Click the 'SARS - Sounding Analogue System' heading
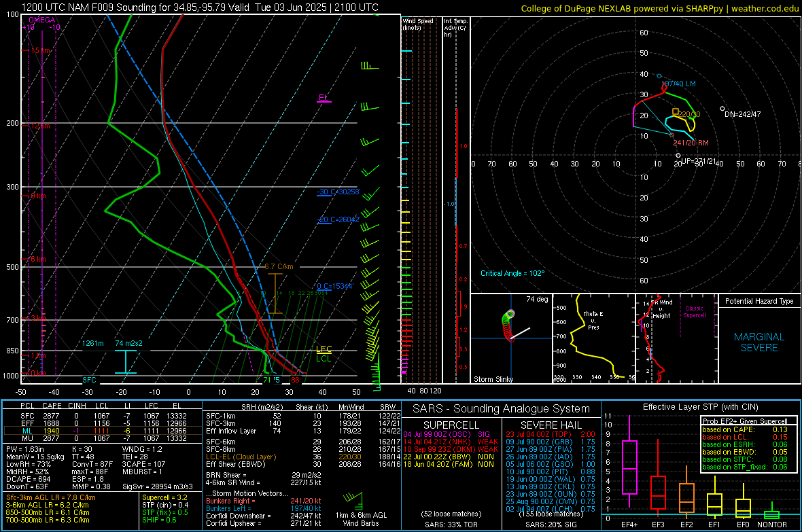802x532 pixels. (x=502, y=409)
